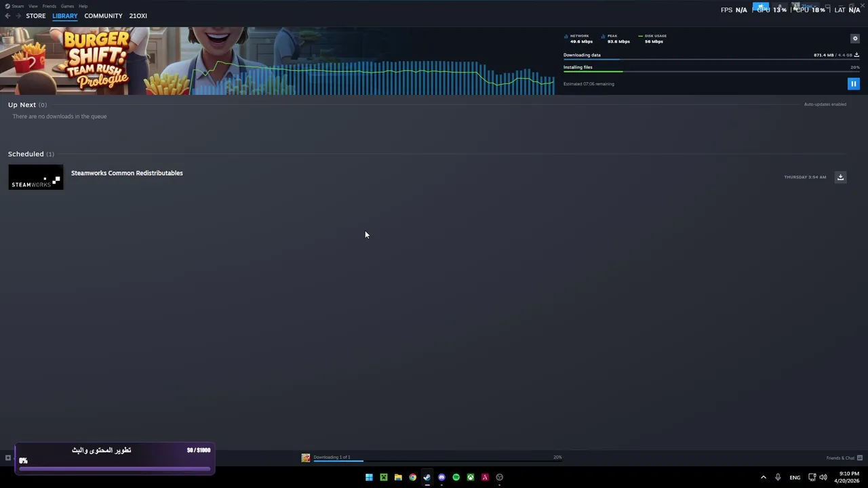The height and width of the screenshot is (488, 868).
Task: Click the add game plus icon bottom left
Action: (x=8, y=458)
